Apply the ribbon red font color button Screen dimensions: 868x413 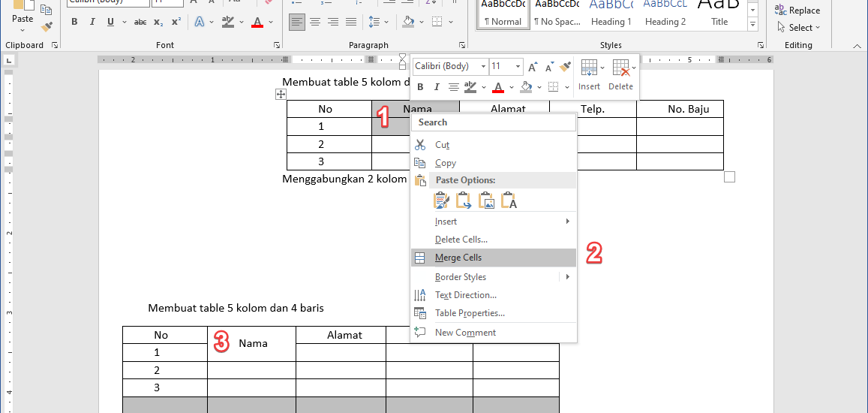point(257,23)
